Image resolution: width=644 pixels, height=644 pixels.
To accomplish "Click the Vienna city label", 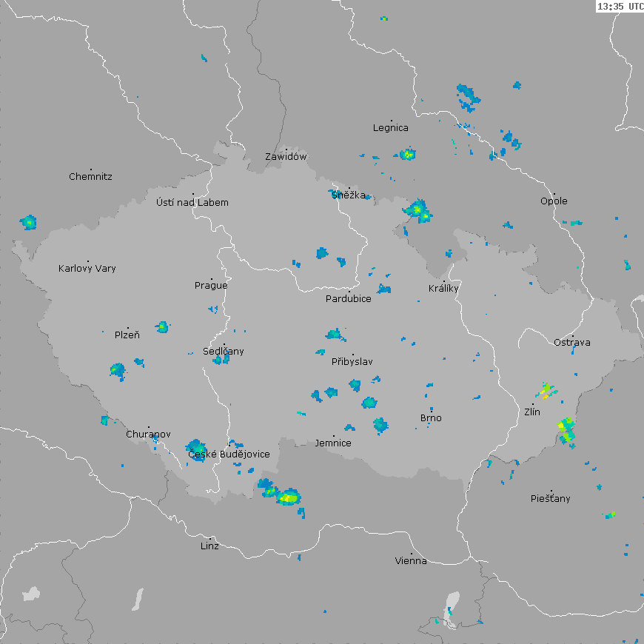I will pyautogui.click(x=411, y=561).
